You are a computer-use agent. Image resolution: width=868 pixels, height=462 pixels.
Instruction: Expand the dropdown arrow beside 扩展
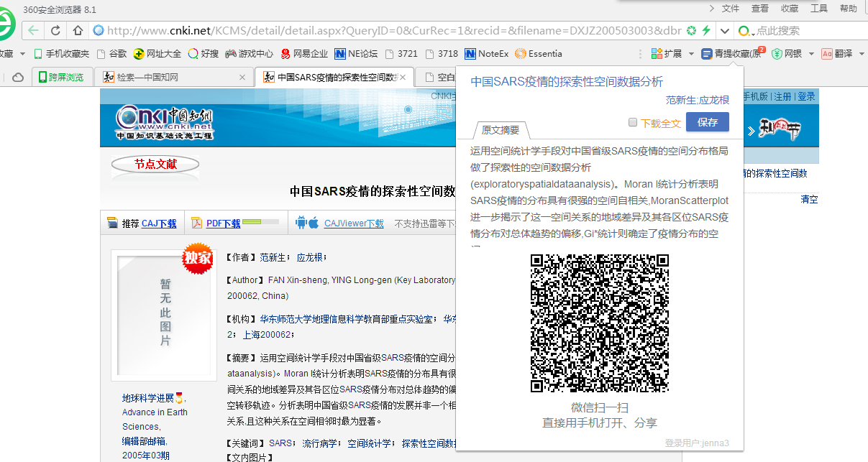(x=691, y=54)
